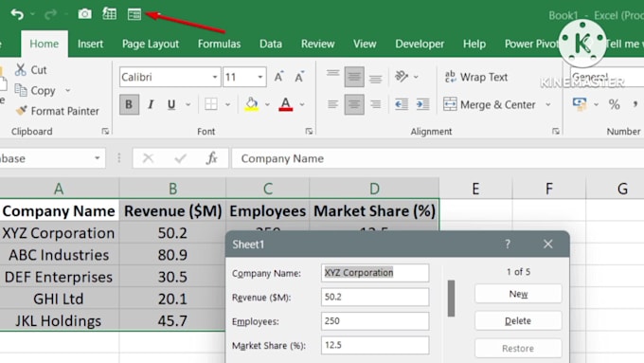Click the Wrap Text button
The height and width of the screenshot is (363, 644).
click(476, 77)
